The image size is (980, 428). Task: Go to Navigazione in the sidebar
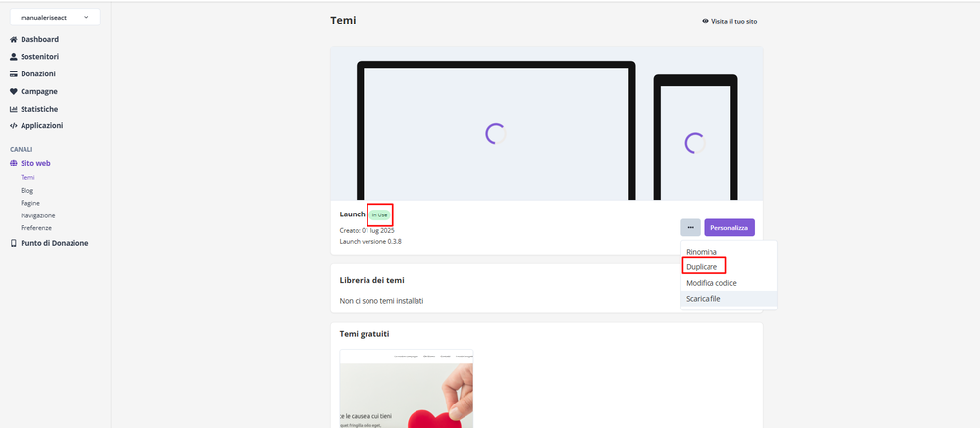pos(37,215)
